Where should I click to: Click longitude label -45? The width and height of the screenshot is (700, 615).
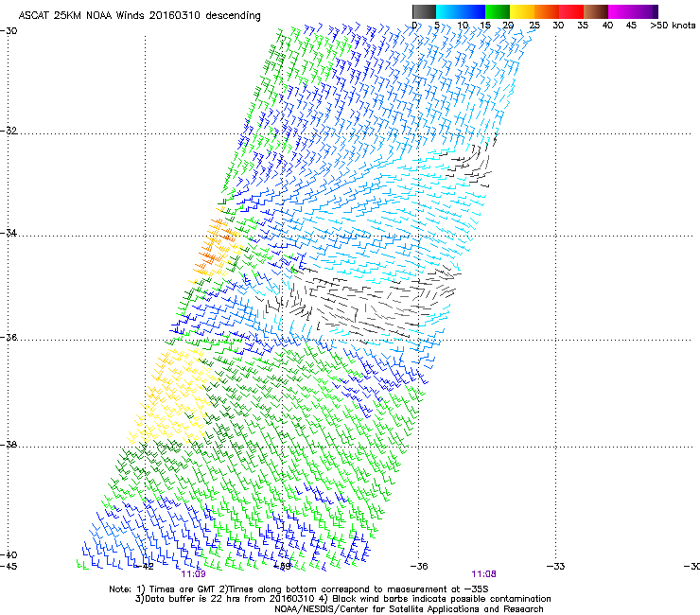click(x=9, y=567)
